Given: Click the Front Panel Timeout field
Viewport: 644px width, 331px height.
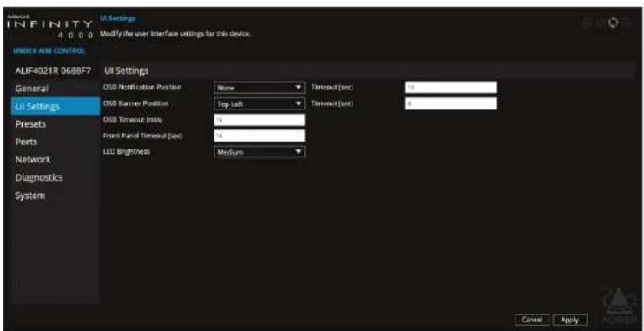Looking at the screenshot, I should pos(260,136).
